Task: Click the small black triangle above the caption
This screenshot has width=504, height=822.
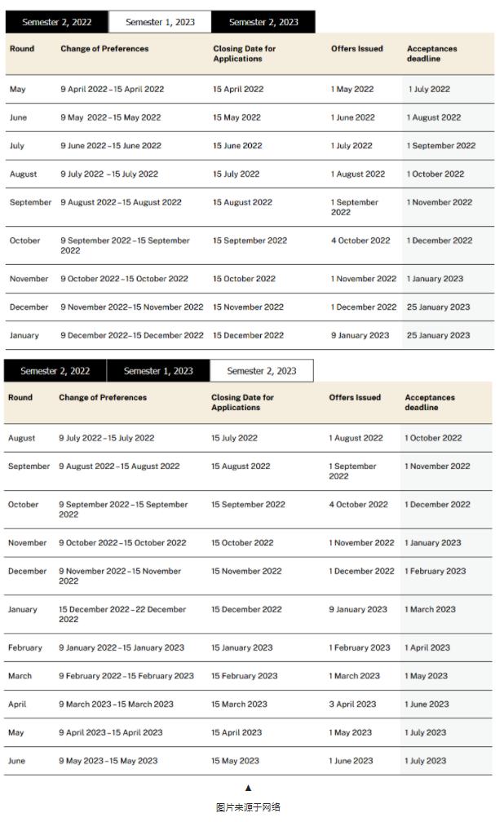Action: coord(248,788)
